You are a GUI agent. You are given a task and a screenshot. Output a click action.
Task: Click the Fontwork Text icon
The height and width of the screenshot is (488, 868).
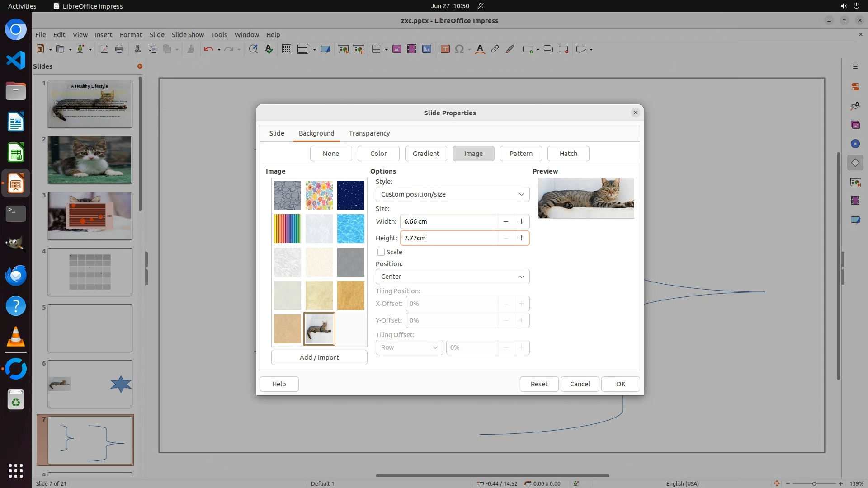480,49
